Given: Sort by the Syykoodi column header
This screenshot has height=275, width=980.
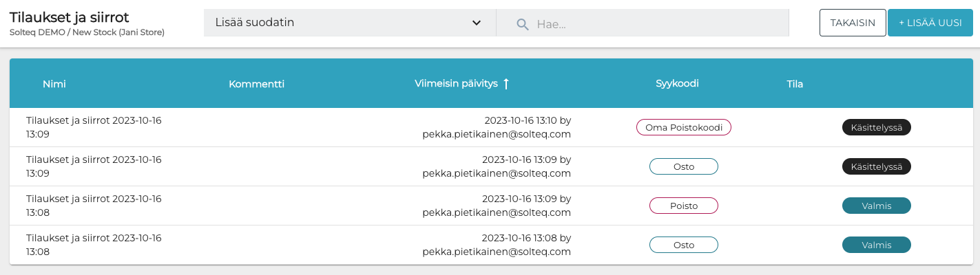Looking at the screenshot, I should click(x=677, y=84).
